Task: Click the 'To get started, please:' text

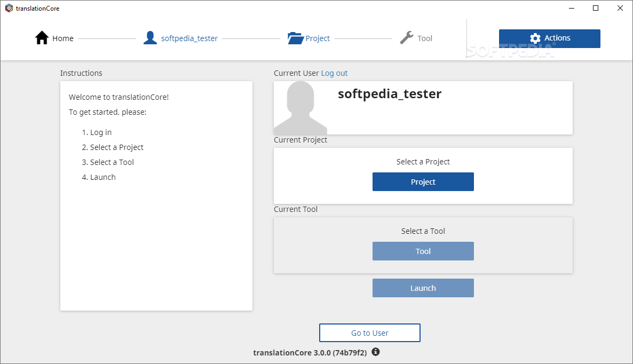Action: point(107,112)
